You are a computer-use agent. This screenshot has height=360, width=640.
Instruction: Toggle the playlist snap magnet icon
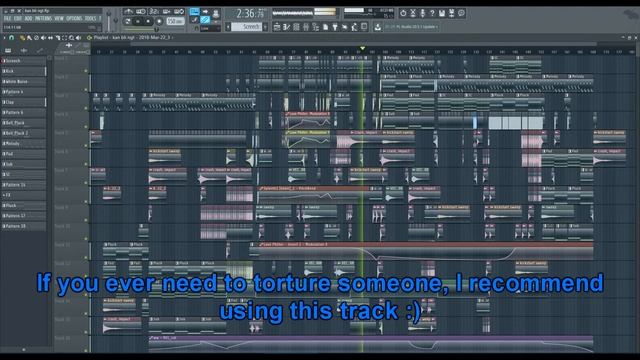(11, 38)
